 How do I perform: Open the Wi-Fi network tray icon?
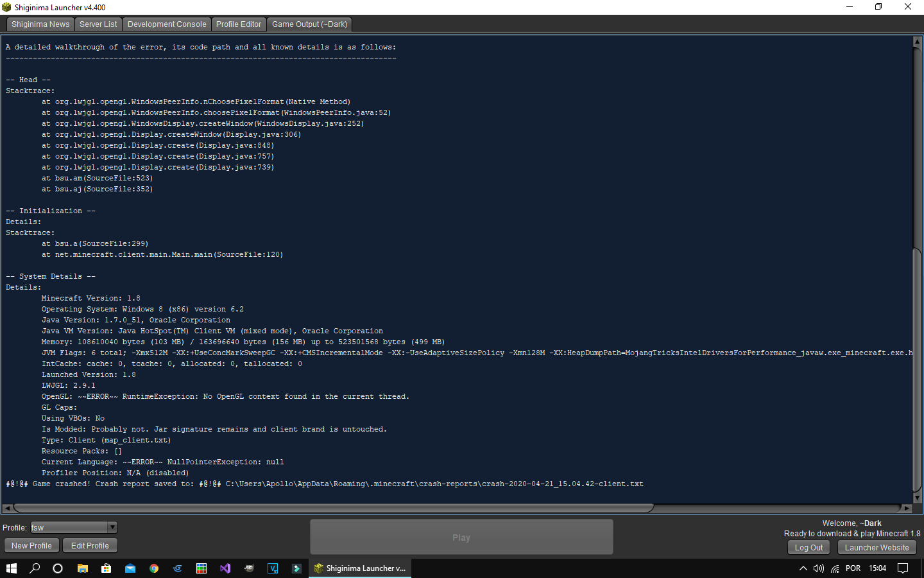tap(835, 568)
